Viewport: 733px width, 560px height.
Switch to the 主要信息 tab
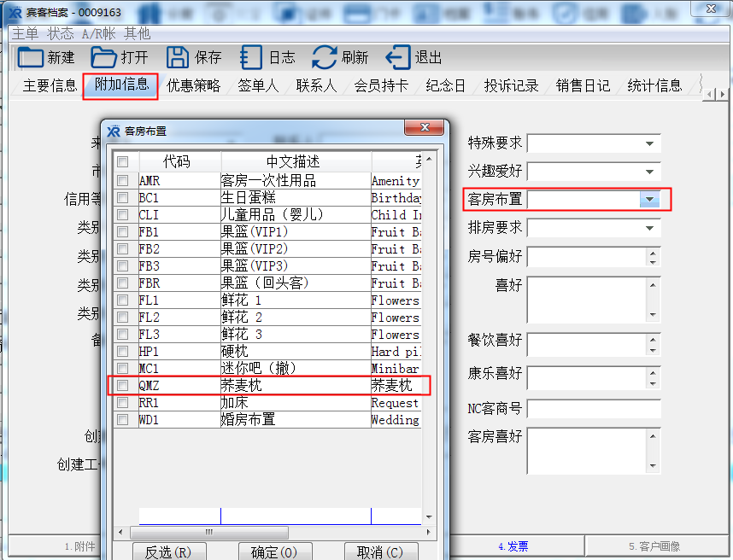(x=50, y=85)
